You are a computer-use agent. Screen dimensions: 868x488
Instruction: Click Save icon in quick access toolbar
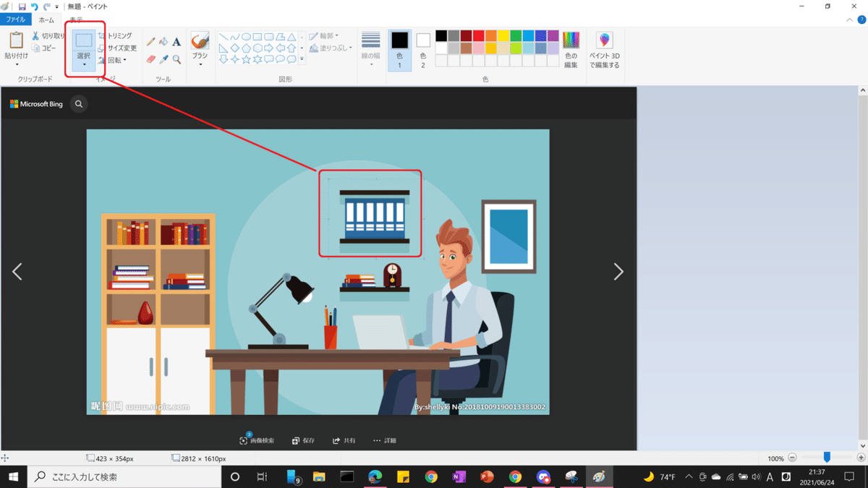pyautogui.click(x=22, y=6)
